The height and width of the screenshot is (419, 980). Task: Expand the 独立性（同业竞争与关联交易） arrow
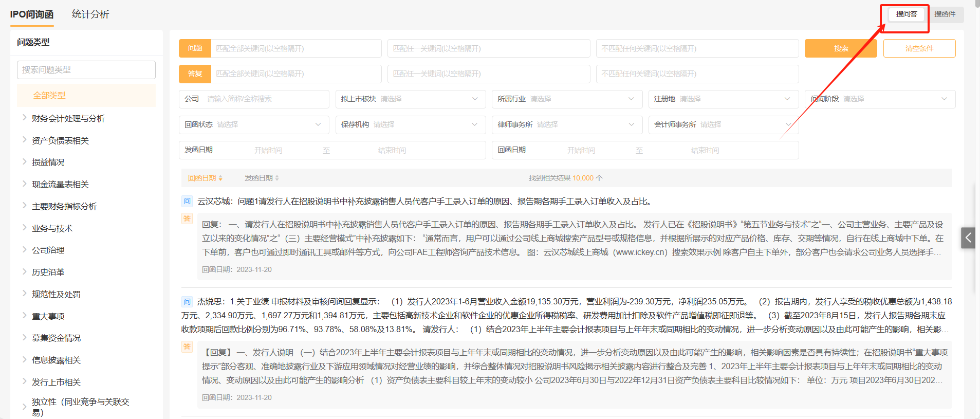click(x=24, y=407)
